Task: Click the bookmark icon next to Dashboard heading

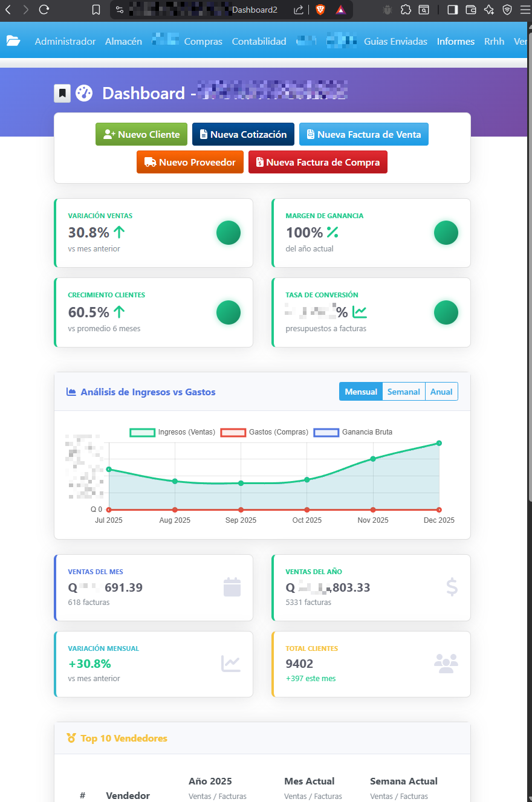Action: (x=62, y=92)
